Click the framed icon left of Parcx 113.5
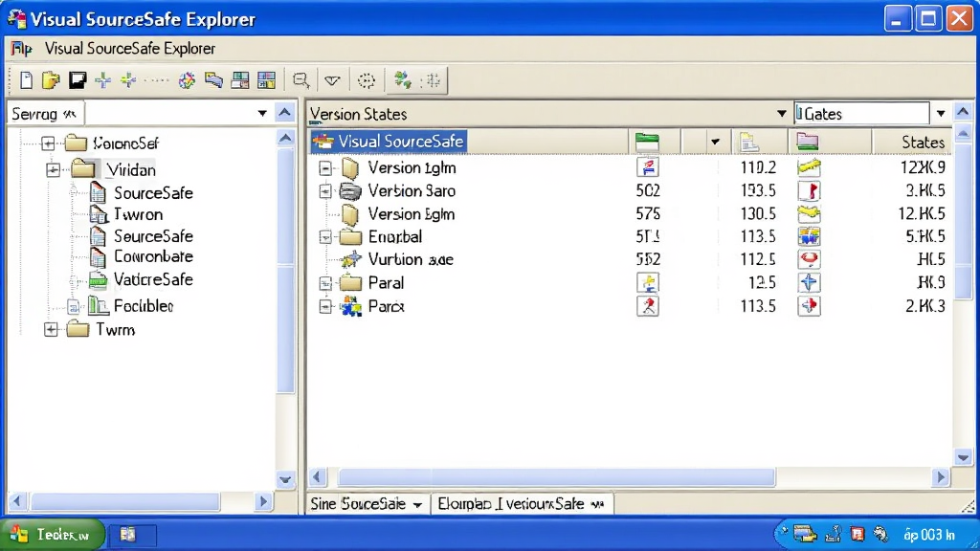Viewport: 980px width, 551px height. 648,306
